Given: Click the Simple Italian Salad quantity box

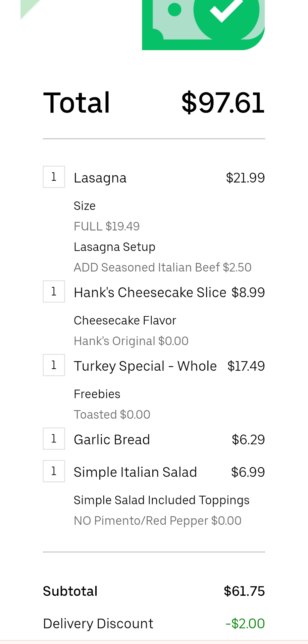Looking at the screenshot, I should [54, 471].
